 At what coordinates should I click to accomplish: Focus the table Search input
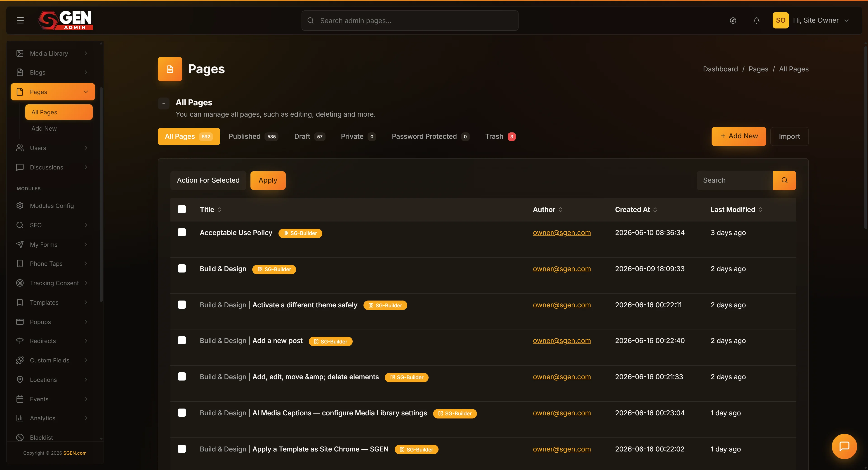click(735, 180)
